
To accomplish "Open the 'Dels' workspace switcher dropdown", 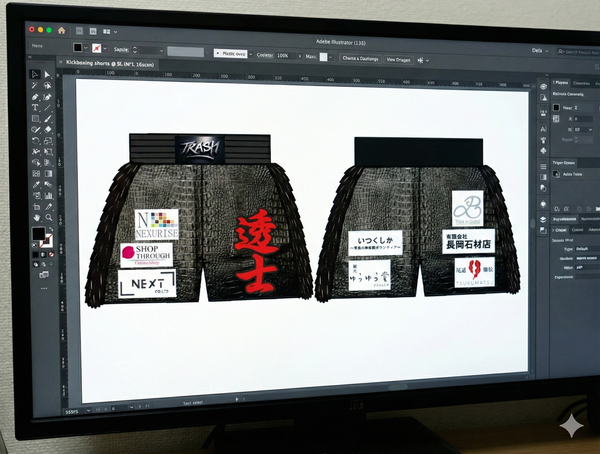I will pos(540,51).
